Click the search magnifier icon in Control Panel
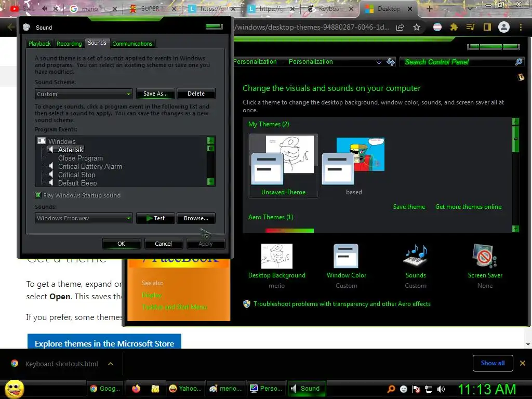 point(518,62)
